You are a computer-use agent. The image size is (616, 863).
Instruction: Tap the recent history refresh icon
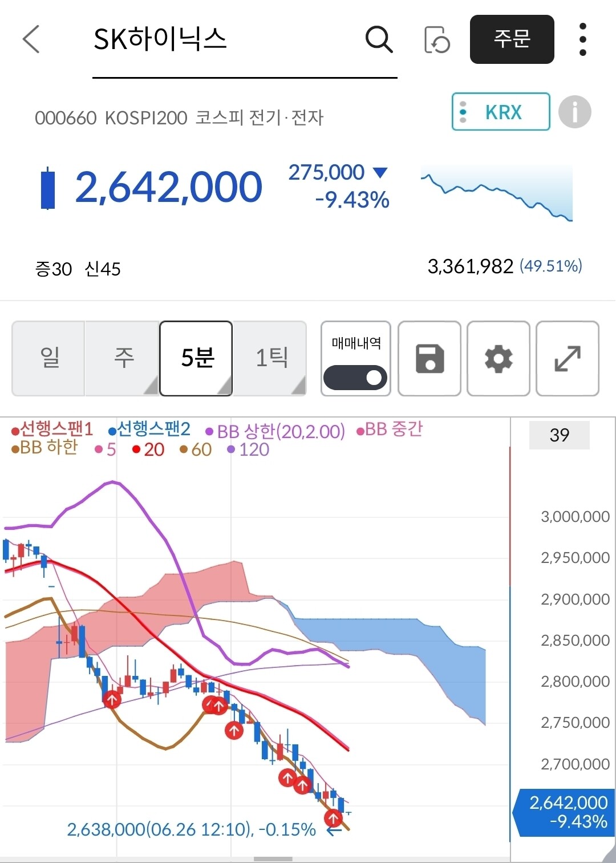tap(437, 40)
